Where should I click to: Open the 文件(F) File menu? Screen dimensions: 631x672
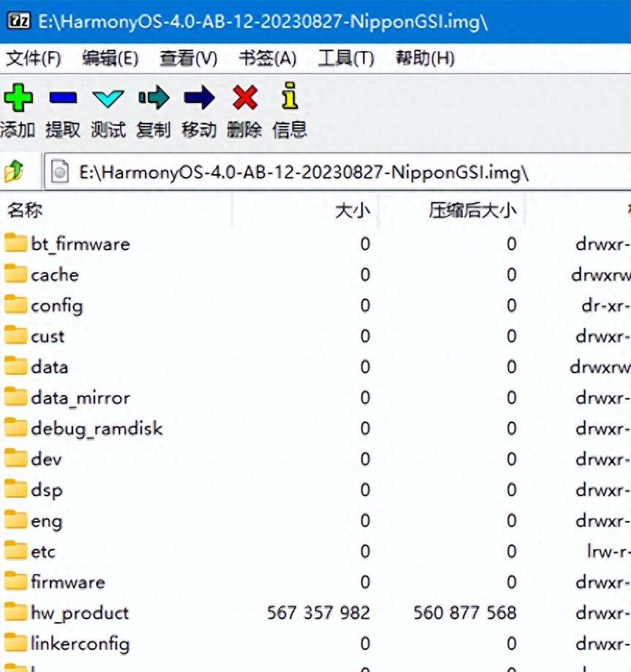tap(34, 59)
